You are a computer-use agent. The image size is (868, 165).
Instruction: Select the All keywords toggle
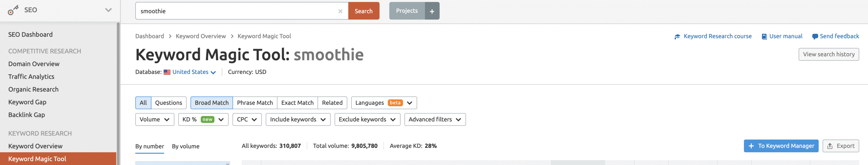pos(143,103)
